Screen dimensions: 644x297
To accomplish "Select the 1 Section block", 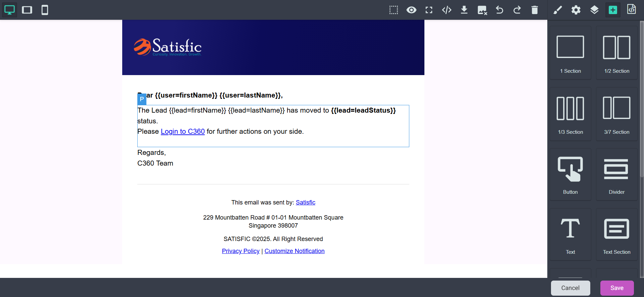I will click(x=570, y=53).
